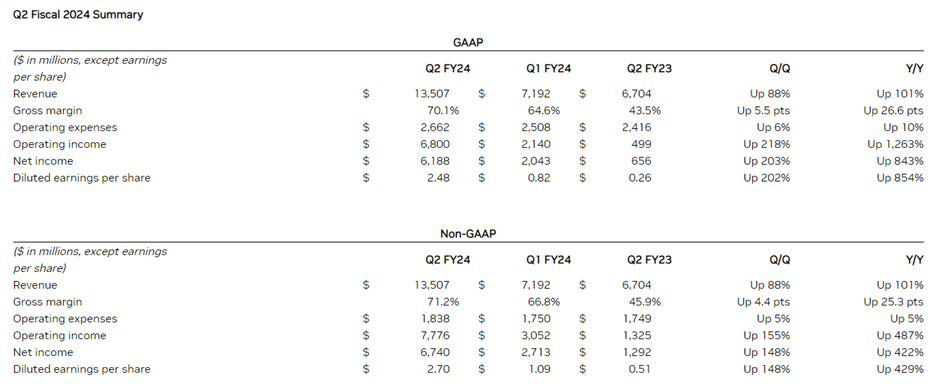
Task: Select GAAP operating income 6,800 cell
Action: point(434,144)
